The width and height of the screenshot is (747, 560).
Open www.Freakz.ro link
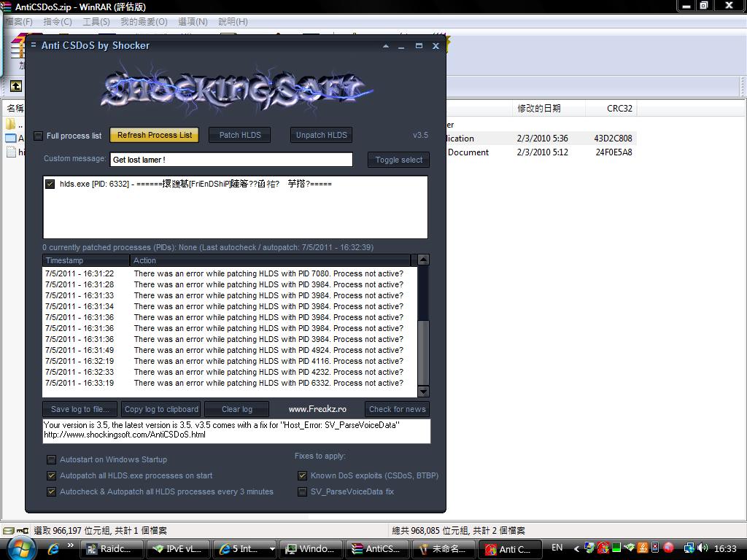pyautogui.click(x=317, y=409)
